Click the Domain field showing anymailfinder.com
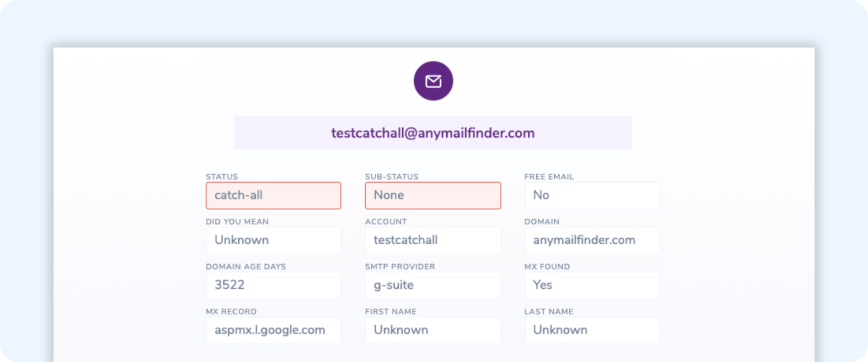The height and width of the screenshot is (362, 868). (x=592, y=240)
